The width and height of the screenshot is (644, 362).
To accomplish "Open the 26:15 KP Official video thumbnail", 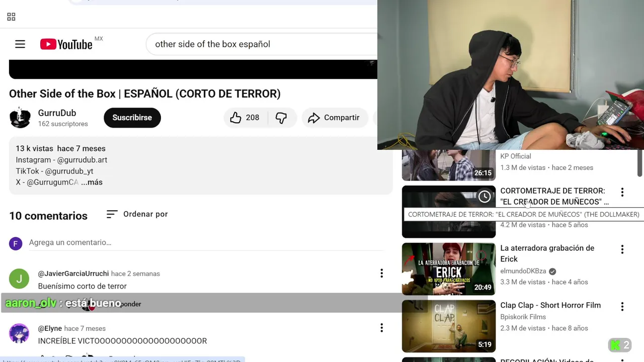I will [x=449, y=165].
